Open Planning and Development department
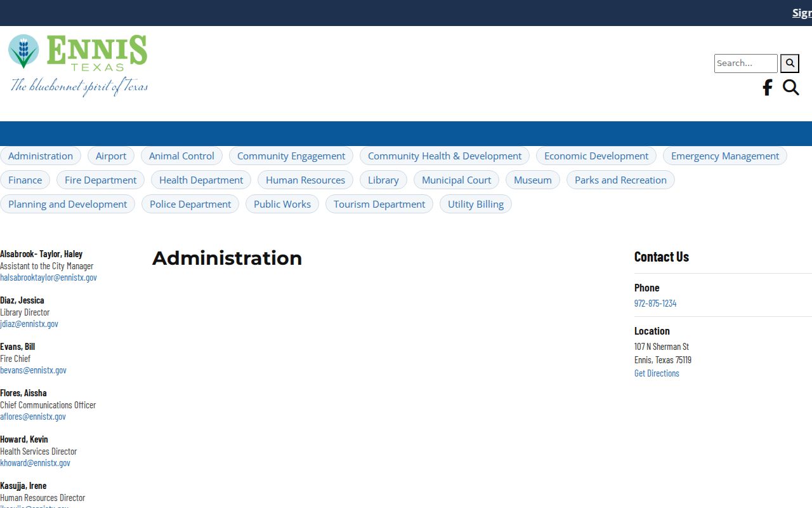This screenshot has width=812, height=508. click(x=67, y=204)
